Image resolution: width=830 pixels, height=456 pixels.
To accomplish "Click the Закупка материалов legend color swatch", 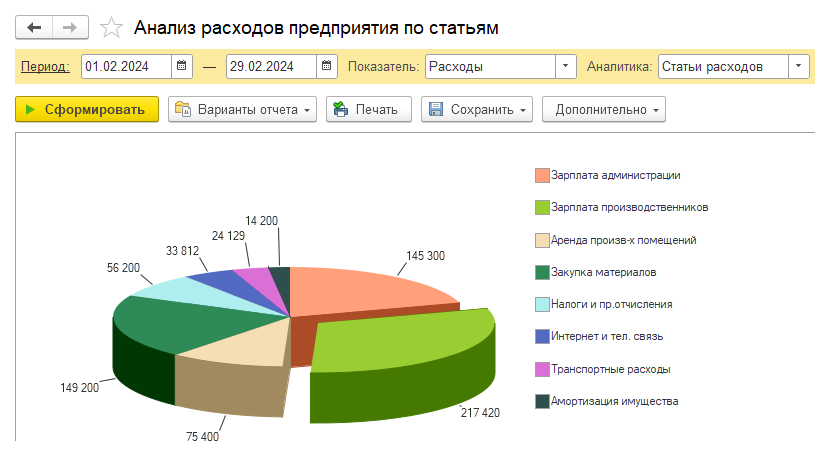I will point(542,272).
